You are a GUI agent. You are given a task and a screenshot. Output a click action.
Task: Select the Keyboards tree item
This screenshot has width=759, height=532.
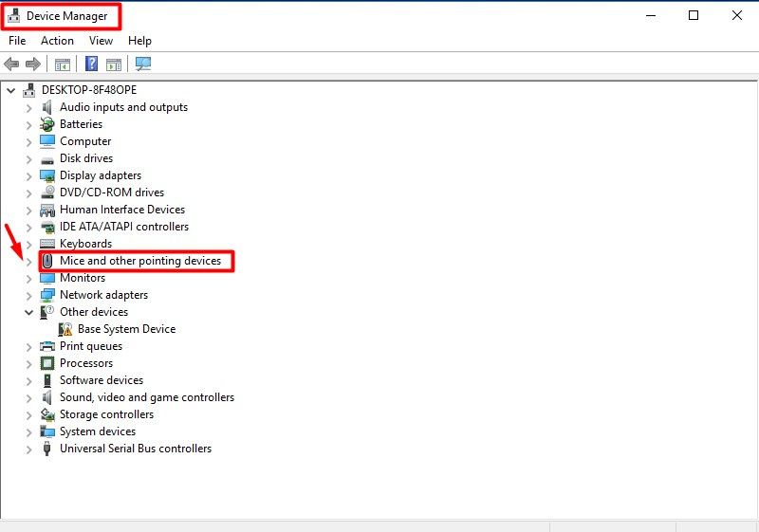tap(85, 244)
